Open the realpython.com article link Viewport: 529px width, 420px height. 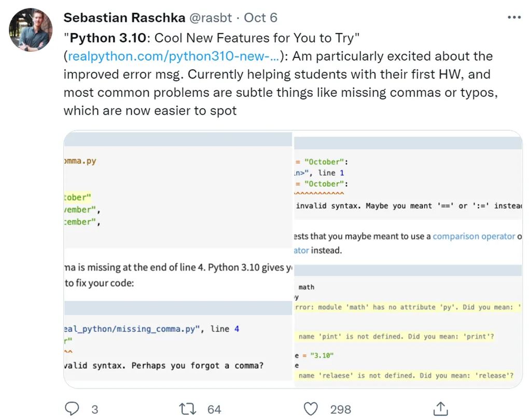pos(173,56)
